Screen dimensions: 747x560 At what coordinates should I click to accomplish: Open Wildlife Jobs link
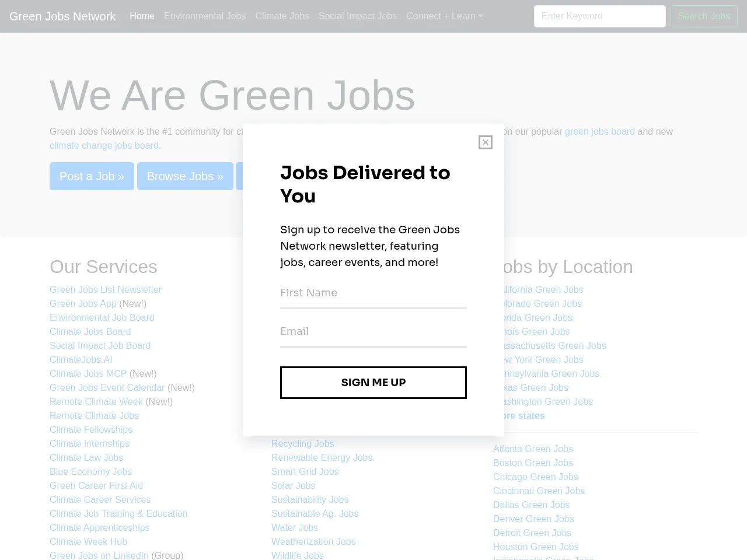297,555
